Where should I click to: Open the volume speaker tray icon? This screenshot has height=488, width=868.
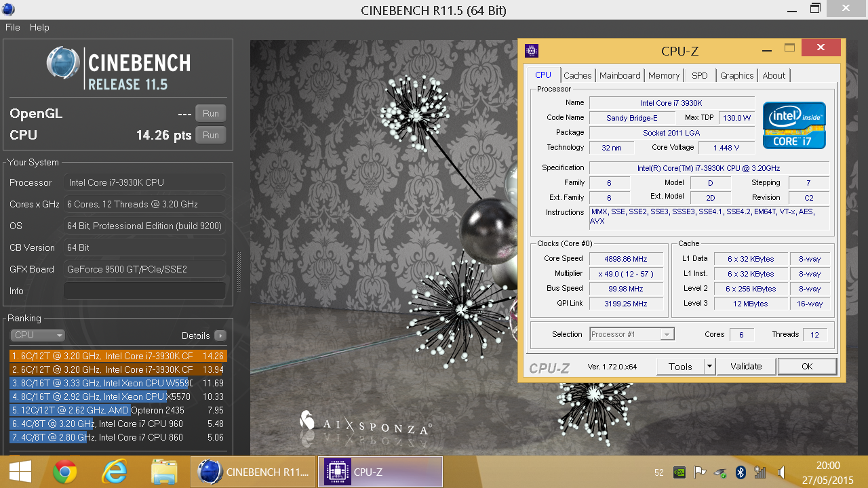pyautogui.click(x=781, y=472)
